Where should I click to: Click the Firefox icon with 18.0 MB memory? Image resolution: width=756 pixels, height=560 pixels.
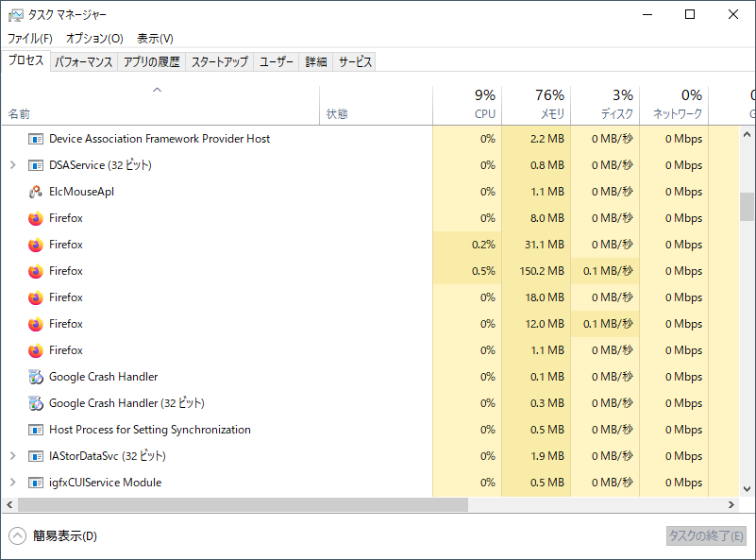pyautogui.click(x=36, y=298)
